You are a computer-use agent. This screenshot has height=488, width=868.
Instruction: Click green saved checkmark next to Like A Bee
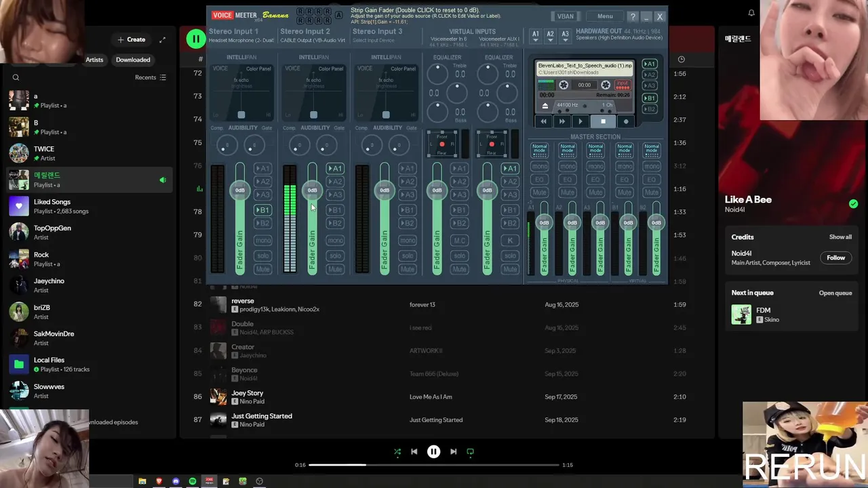point(853,203)
